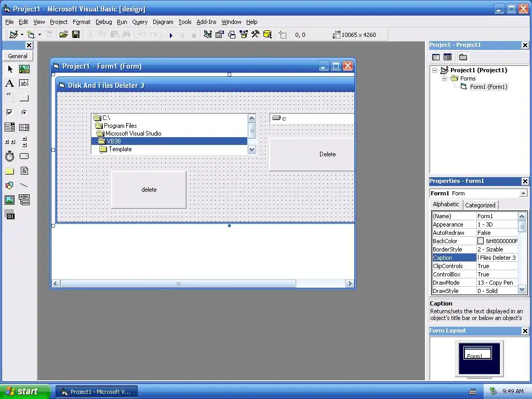Open Form Layout Window from toolbar
Screen dimensions: 532x399
coord(232,35)
